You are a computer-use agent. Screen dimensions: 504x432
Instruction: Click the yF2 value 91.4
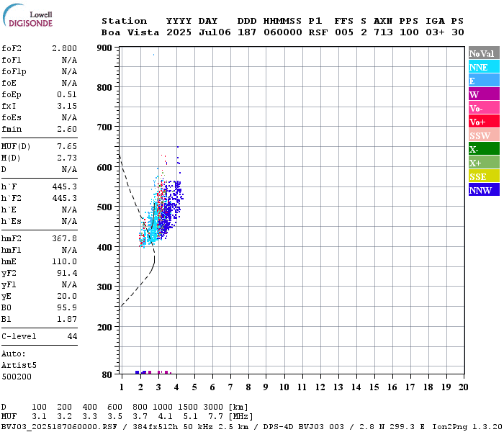[67, 273]
